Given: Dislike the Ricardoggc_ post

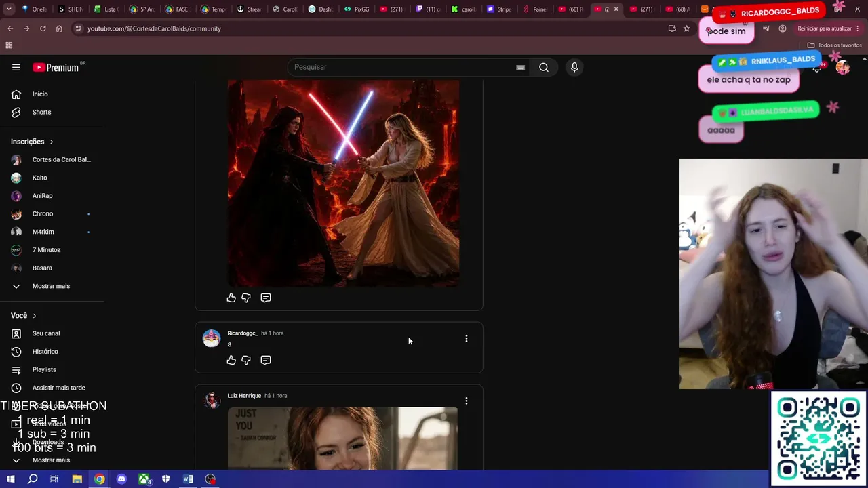Looking at the screenshot, I should 246,360.
